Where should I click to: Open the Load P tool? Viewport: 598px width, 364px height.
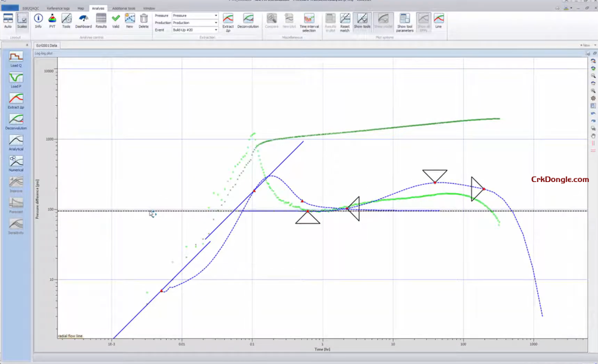16,79
